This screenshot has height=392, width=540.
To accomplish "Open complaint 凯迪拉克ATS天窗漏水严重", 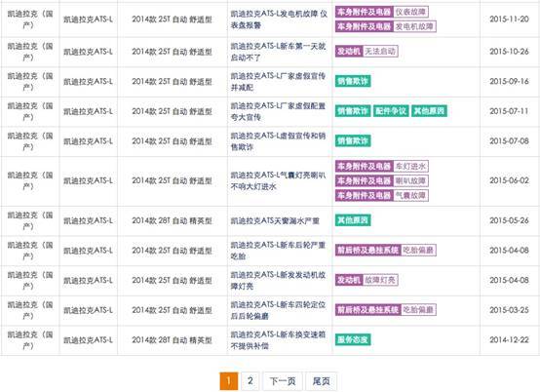I will pyautogui.click(x=275, y=220).
